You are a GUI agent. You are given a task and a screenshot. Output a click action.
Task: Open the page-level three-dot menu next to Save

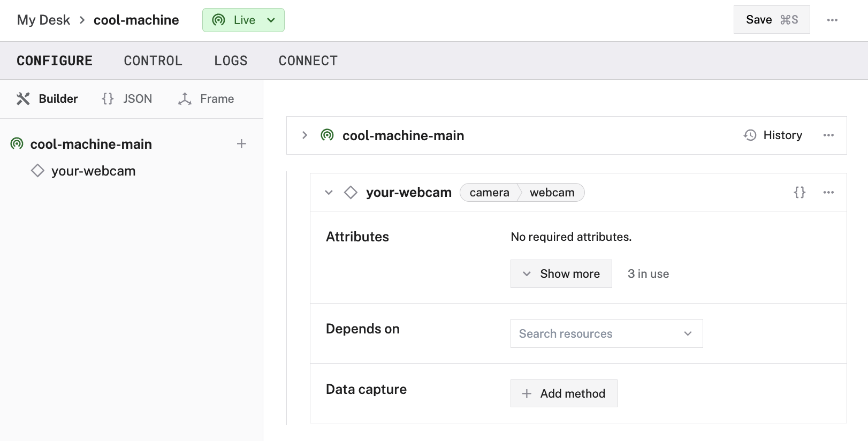[832, 20]
